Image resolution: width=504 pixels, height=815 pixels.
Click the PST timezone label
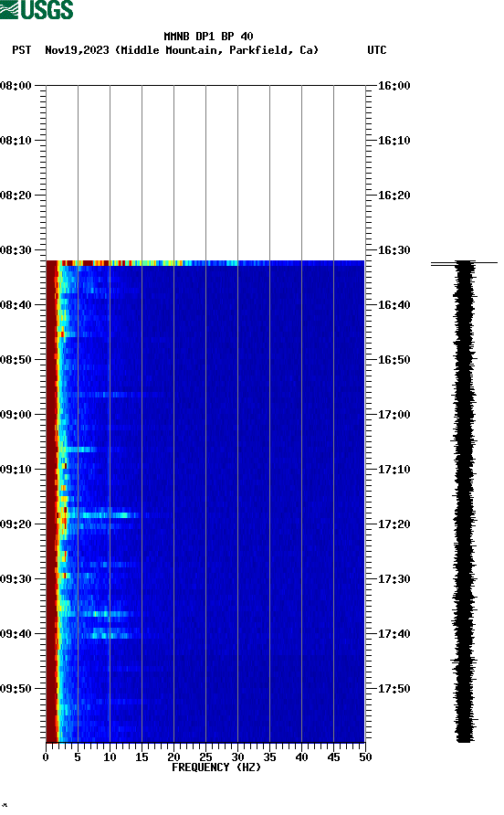tap(21, 50)
